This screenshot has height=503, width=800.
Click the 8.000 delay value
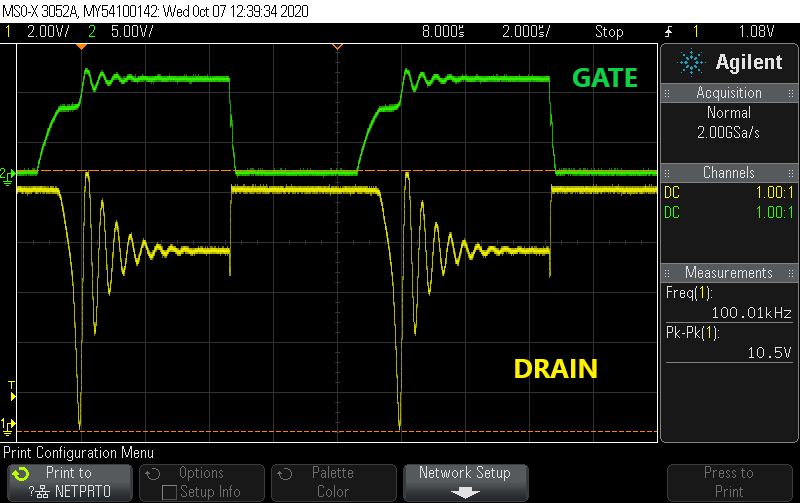point(443,32)
